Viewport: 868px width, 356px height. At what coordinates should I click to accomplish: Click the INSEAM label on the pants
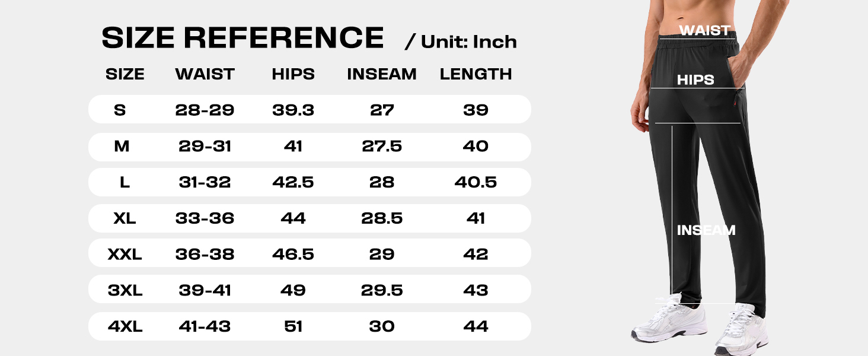coord(706,230)
